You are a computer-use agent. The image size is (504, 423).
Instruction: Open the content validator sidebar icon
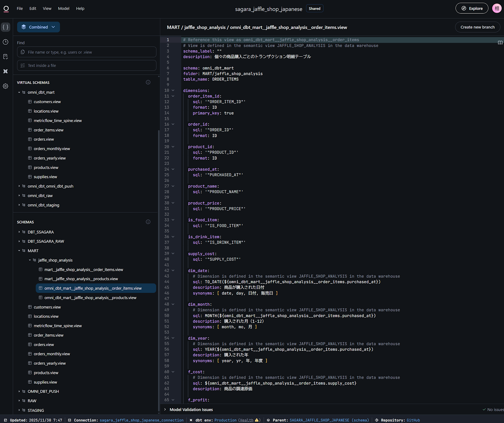click(x=6, y=57)
